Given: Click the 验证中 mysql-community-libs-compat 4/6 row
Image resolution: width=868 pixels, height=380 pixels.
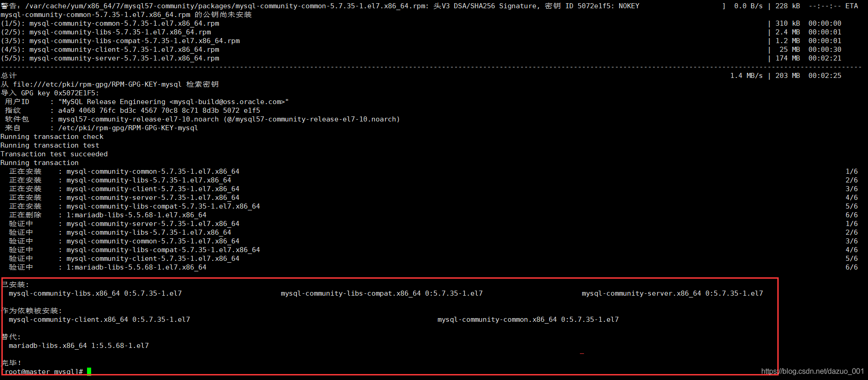Looking at the screenshot, I should pos(433,250).
